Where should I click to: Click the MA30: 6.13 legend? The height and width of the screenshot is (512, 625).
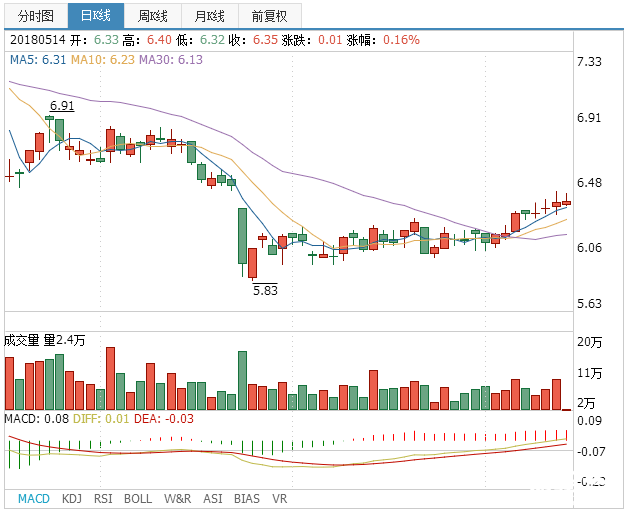(171, 60)
